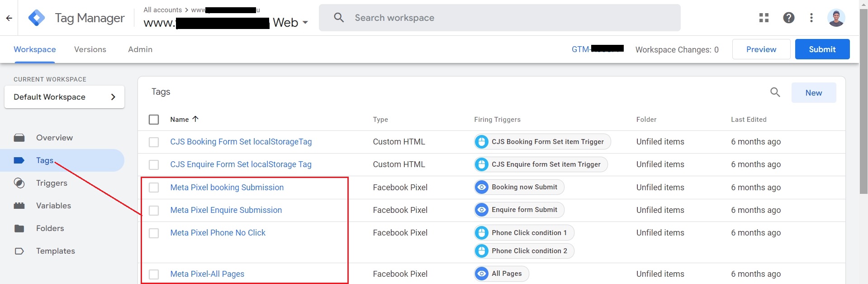Open the Meta Pixel Phone No Click tag
Viewport: 868px width, 284px height.
point(218,233)
